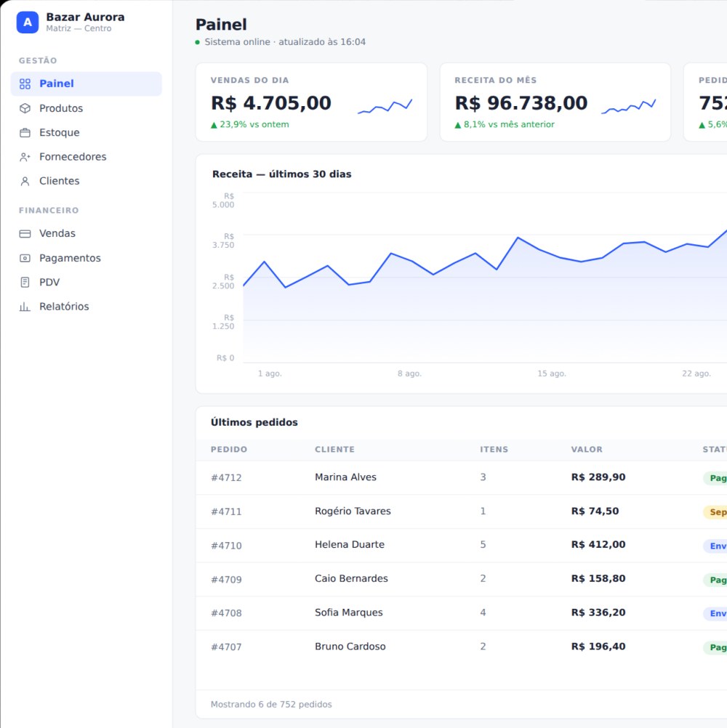Click the Painel page heading
This screenshot has height=728, width=727.
pos(221,25)
